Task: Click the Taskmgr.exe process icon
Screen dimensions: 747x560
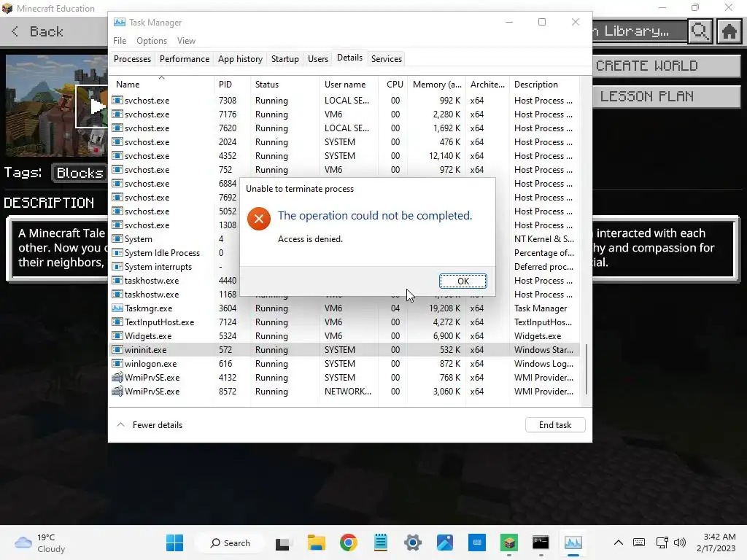Action: [117, 308]
